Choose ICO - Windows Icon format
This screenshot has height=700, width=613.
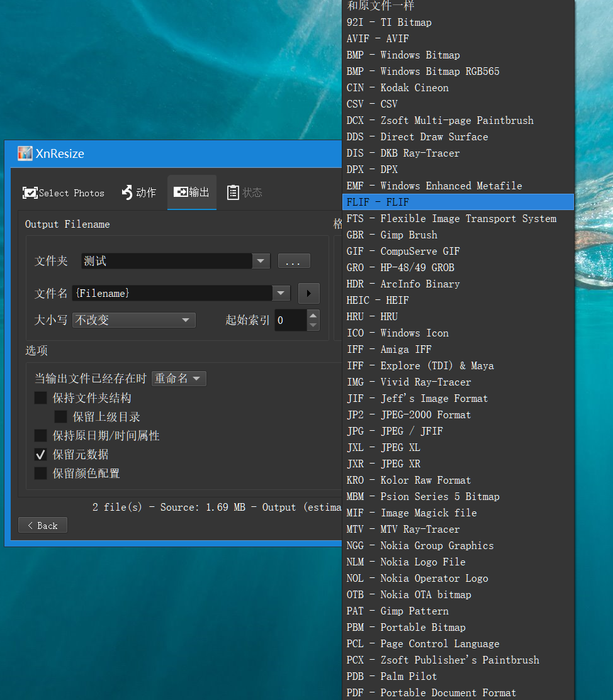click(x=458, y=333)
